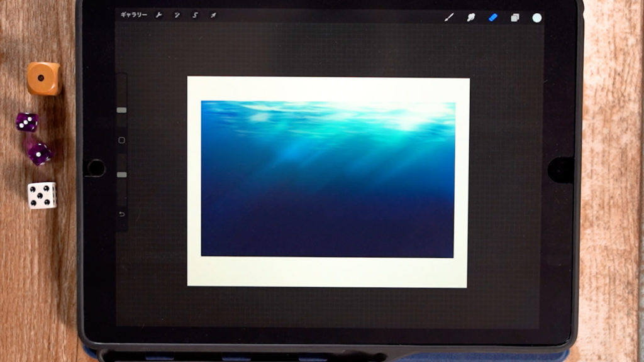Tap the dark navy bottom of the painting
This screenshot has height=362, width=644.
tap(327, 239)
